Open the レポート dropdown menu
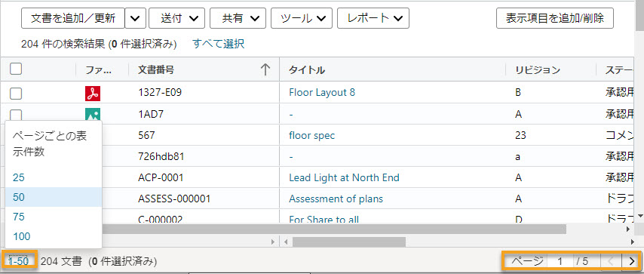This screenshot has width=644, height=274. [x=373, y=18]
